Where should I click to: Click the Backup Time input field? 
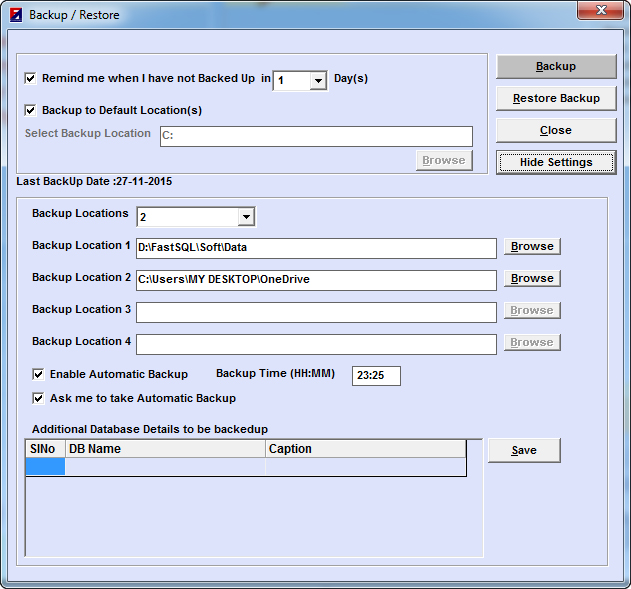coord(376,376)
